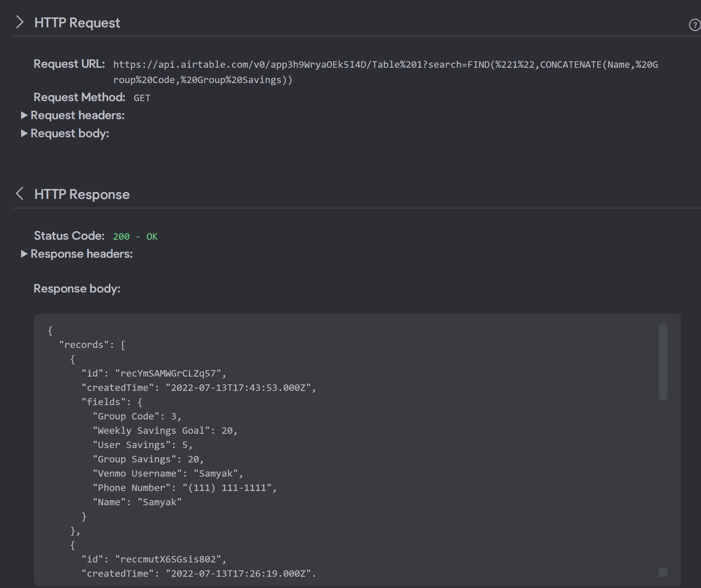Image resolution: width=701 pixels, height=588 pixels.
Task: Click the id value reccmutX6SGsis802
Action: pos(168,559)
